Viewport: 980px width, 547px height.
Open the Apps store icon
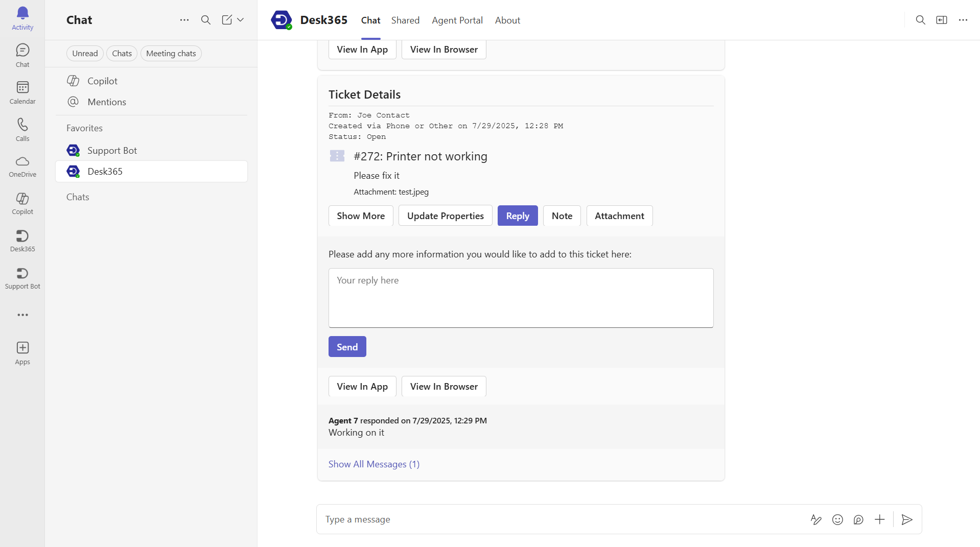tap(22, 353)
